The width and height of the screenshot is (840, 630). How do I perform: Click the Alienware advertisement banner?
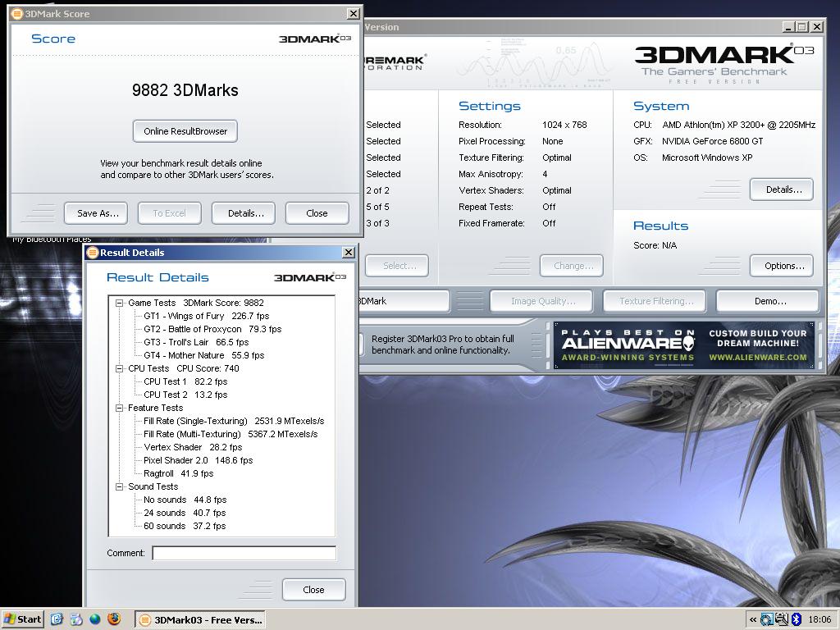[684, 345]
